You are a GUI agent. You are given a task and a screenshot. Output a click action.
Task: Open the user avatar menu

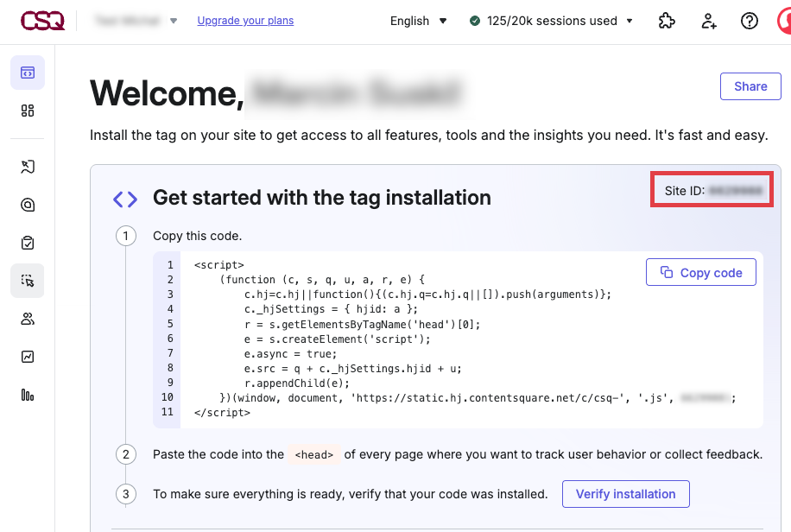point(784,21)
